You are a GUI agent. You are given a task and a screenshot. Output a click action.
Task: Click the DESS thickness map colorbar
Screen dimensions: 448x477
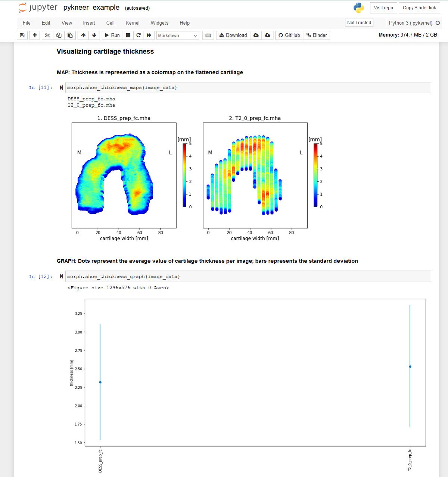tap(184, 174)
